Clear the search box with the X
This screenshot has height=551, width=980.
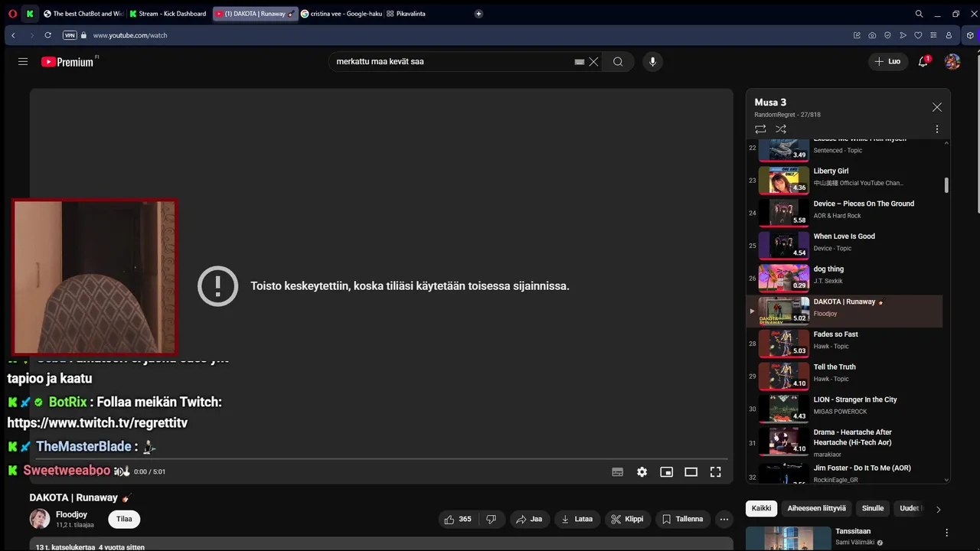click(593, 62)
